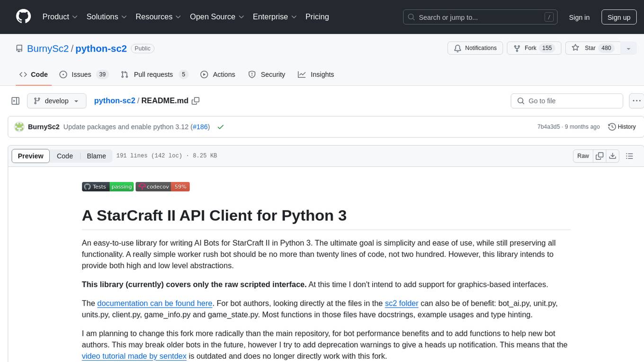Image resolution: width=644 pixels, height=362 pixels.
Task: Expand the Open Source menu
Action: coord(217,17)
